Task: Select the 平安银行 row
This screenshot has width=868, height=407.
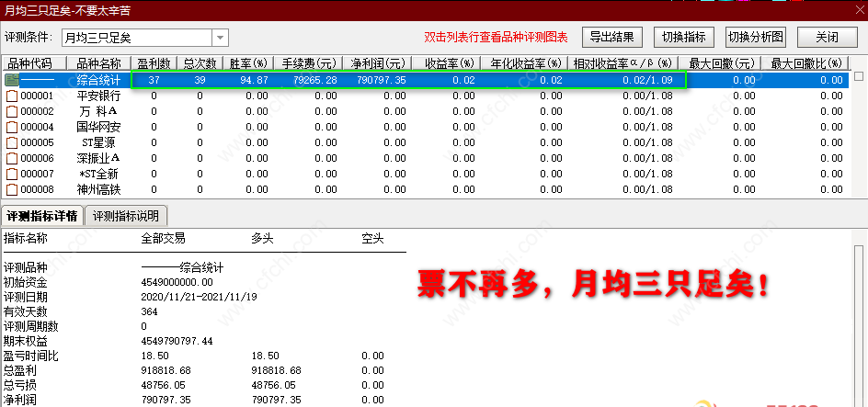Action: [427, 96]
